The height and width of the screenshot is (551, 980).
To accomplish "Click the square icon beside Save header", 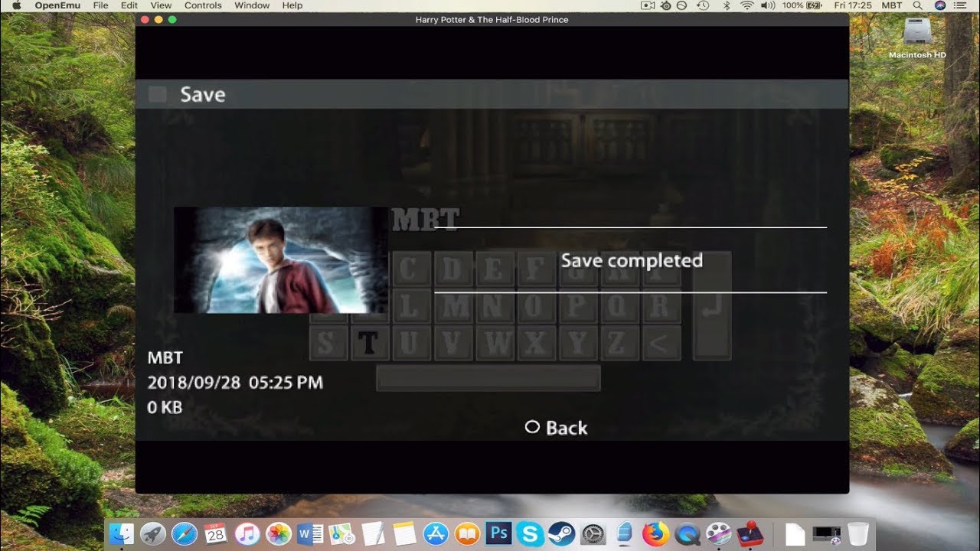I will [158, 94].
